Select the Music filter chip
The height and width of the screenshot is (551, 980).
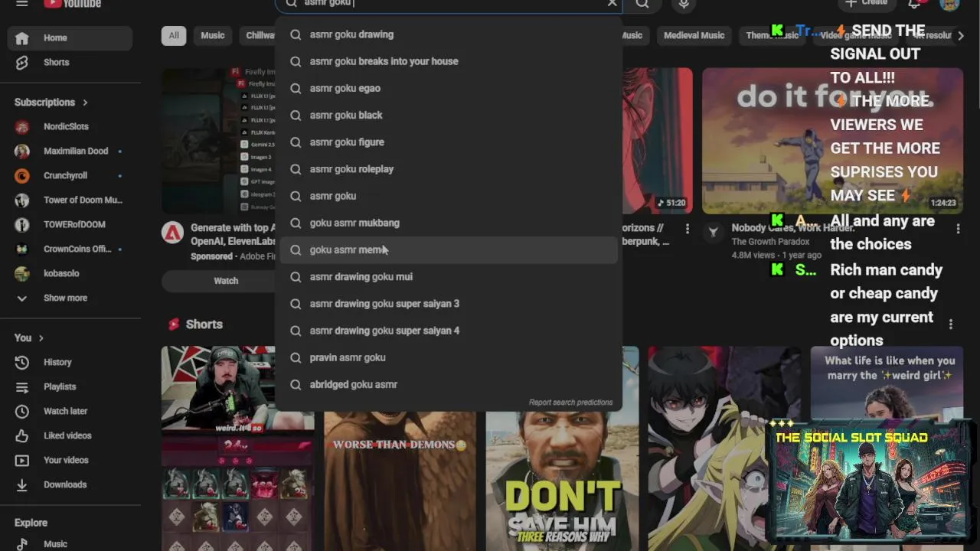click(213, 35)
